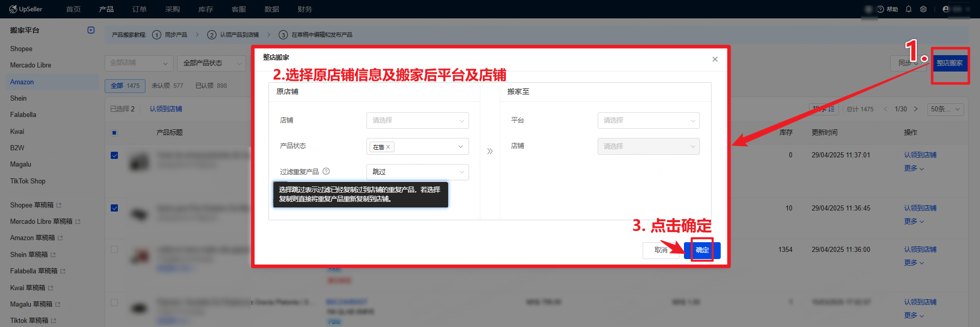980x327 pixels.
Task: Open Shopee 草稿箱 external link icon
Action: 59,205
